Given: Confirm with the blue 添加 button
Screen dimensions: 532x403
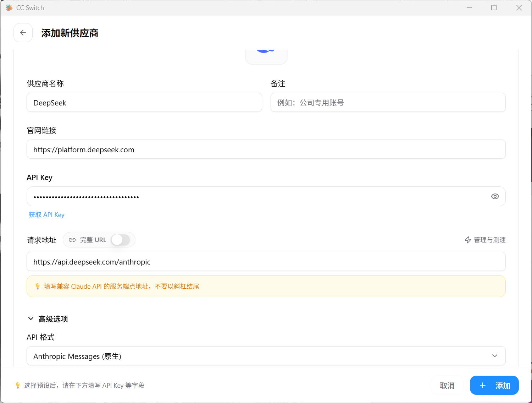Looking at the screenshot, I should (x=494, y=386).
